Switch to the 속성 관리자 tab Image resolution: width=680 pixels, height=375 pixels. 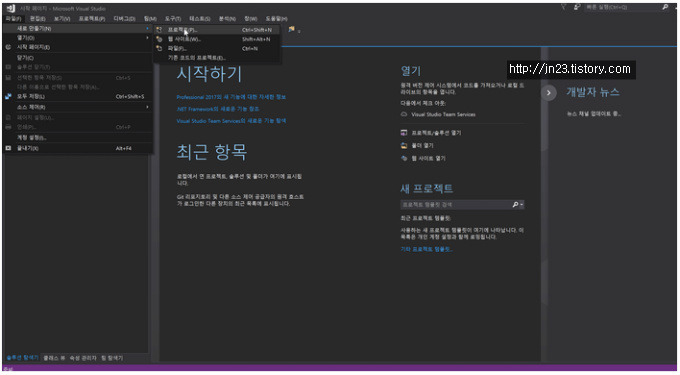(83, 358)
